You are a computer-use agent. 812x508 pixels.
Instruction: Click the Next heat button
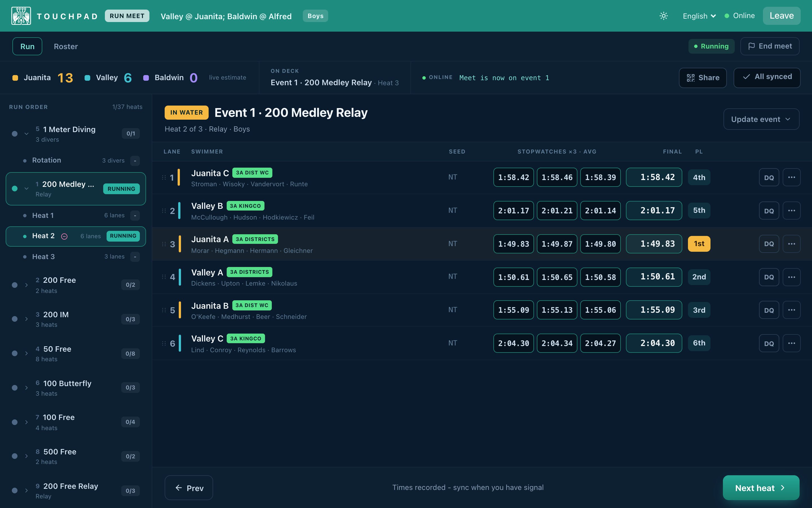pyautogui.click(x=761, y=487)
